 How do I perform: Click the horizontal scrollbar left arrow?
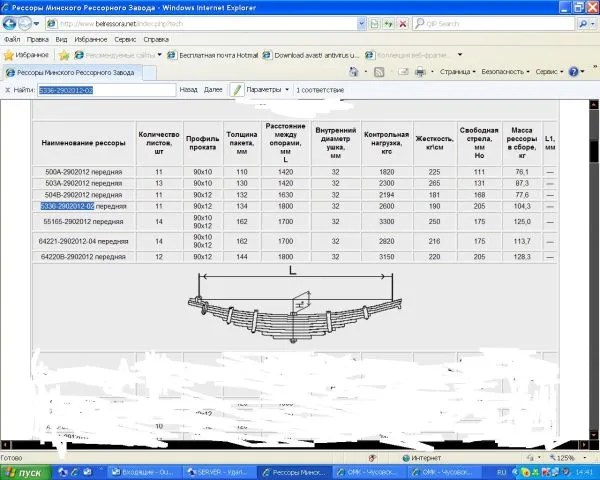coord(5,445)
